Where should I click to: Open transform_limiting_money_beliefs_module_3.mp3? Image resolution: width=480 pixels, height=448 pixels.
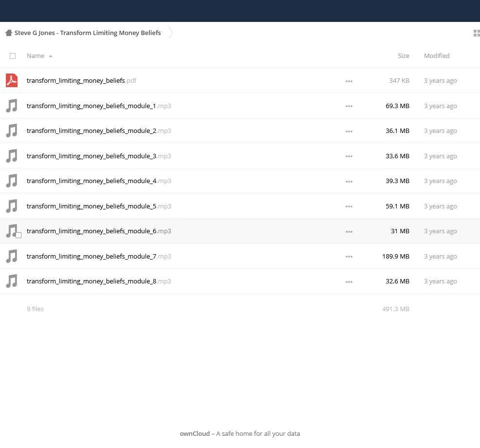tap(99, 156)
